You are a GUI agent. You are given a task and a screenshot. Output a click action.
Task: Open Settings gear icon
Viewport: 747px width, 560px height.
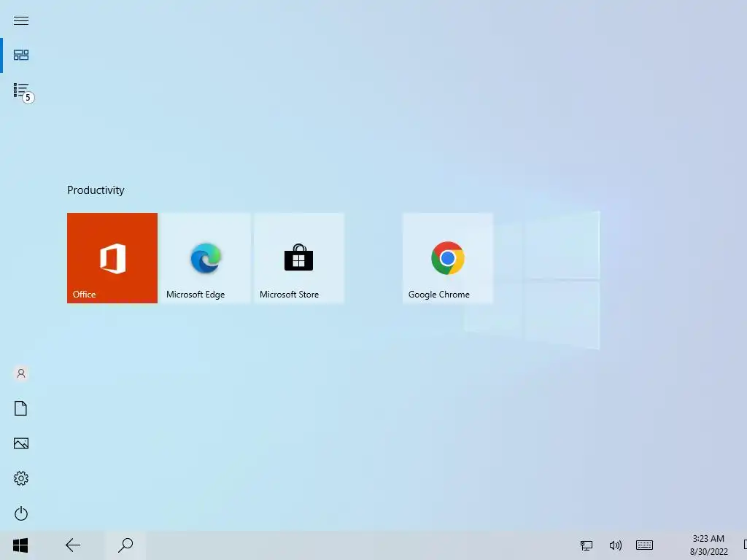coord(21,478)
